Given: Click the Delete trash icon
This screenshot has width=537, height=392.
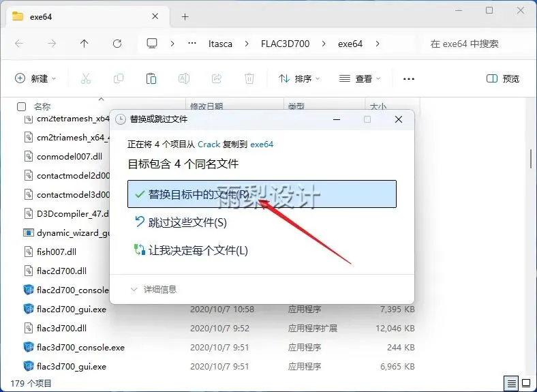Looking at the screenshot, I should (x=249, y=79).
